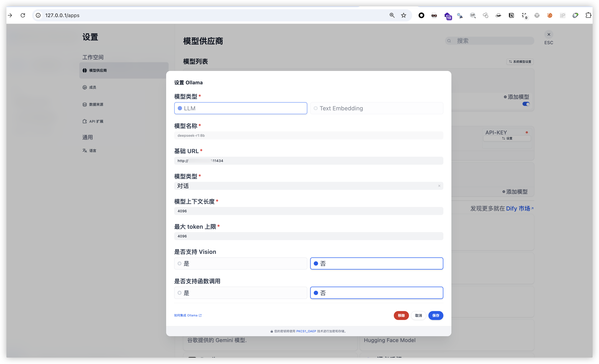Viewport: 599px width, 364px height.
Task: Click the browser forward arrow
Action: pyautogui.click(x=10, y=15)
